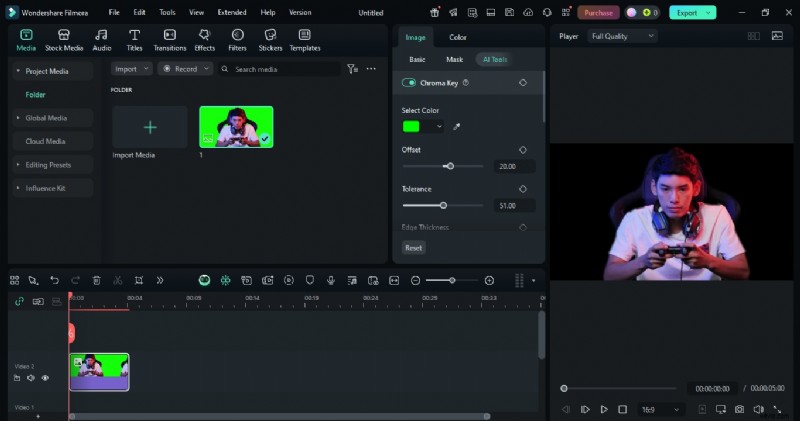The height and width of the screenshot is (421, 800).
Task: Mute the Video 2 track speaker
Action: coord(31,378)
